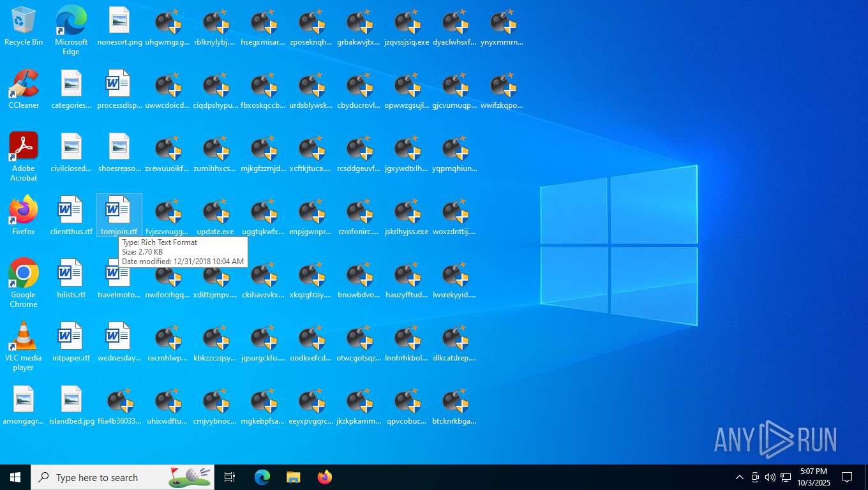
Task: Select the file starting with bnuwbdvo
Action: pyautogui.click(x=359, y=279)
